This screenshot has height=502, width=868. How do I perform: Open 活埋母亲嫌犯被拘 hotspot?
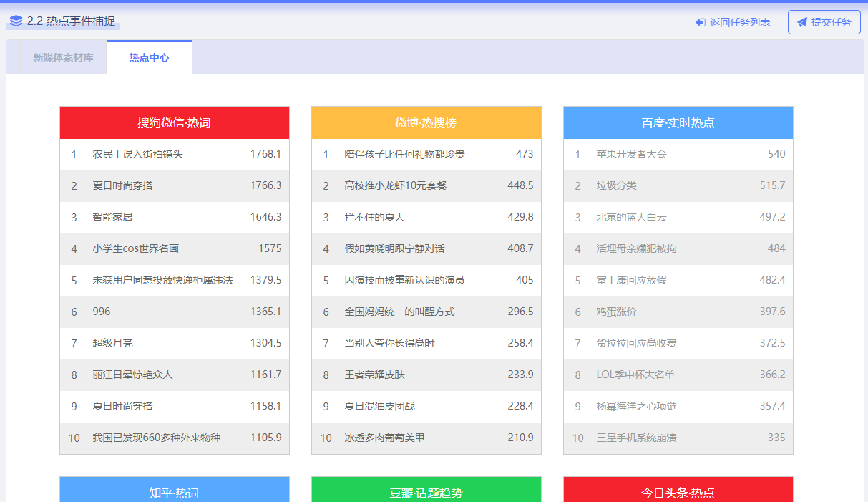click(636, 248)
